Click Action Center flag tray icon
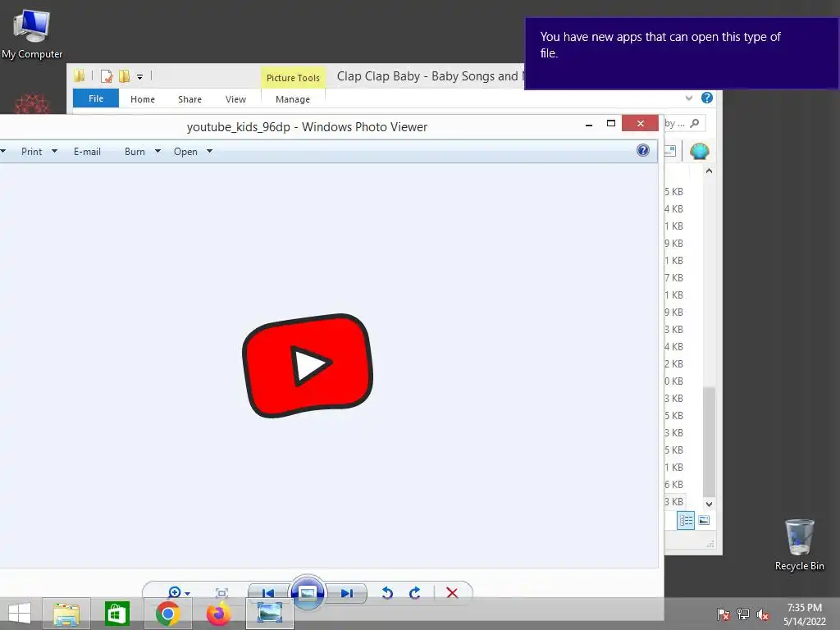 click(724, 614)
